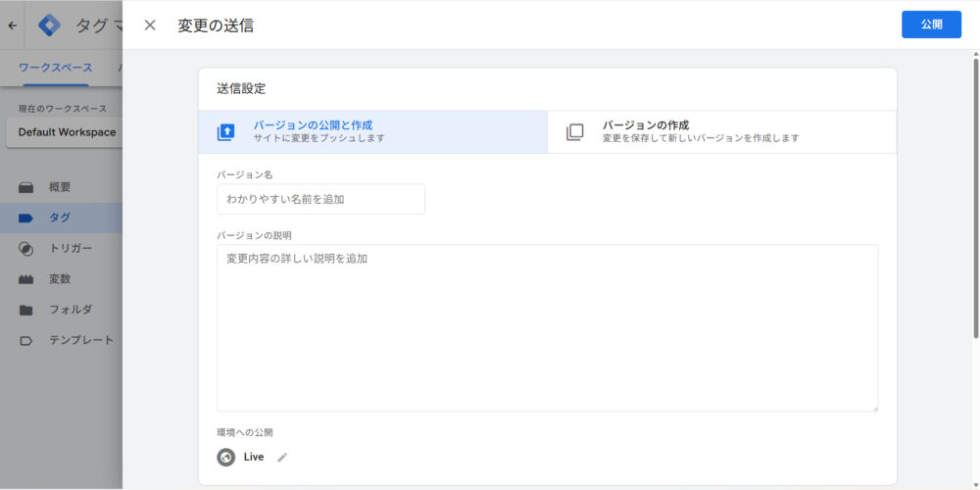The image size is (980, 490).
Task: Click the publish upload icon in the selected option
Action: 226,132
